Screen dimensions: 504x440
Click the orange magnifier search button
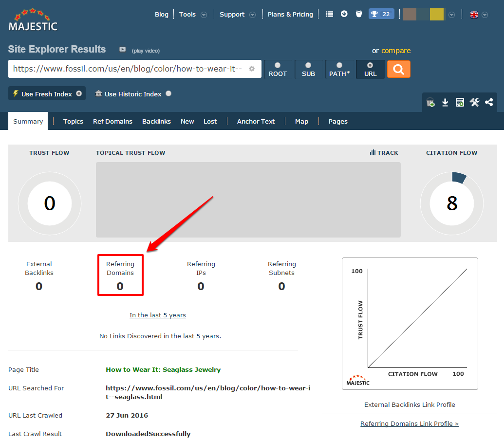tap(398, 69)
